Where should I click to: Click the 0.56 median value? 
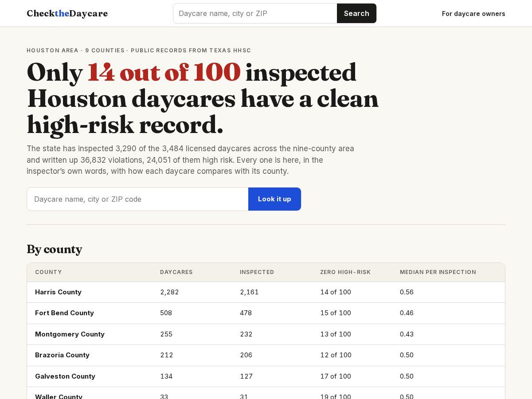click(x=407, y=292)
